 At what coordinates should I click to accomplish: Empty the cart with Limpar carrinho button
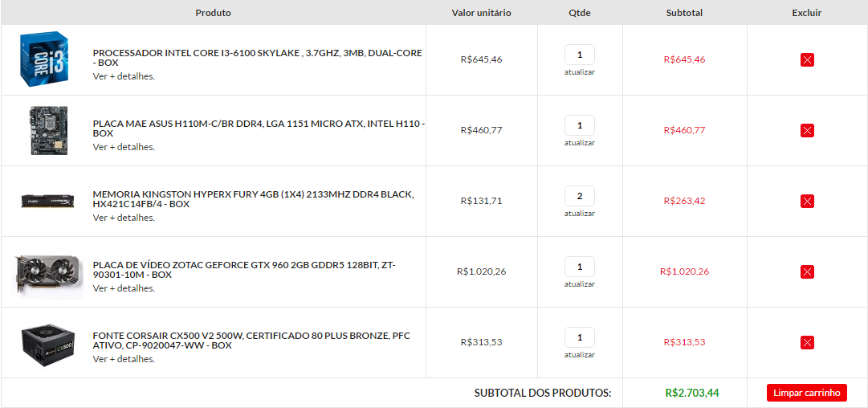tap(806, 393)
